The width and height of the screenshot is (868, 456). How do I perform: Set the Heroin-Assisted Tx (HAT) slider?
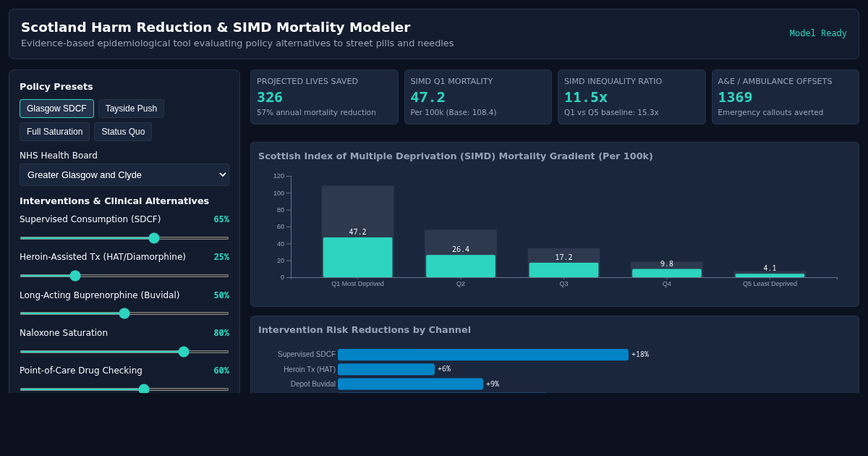(x=124, y=276)
